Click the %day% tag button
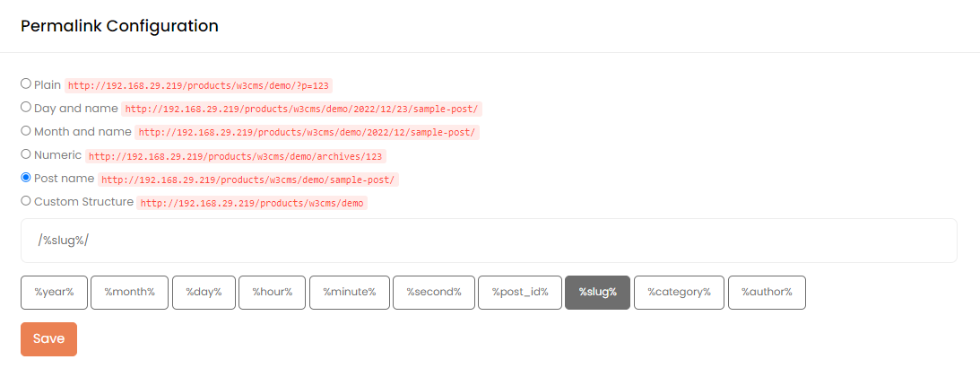This screenshot has height=377, width=980. (204, 293)
